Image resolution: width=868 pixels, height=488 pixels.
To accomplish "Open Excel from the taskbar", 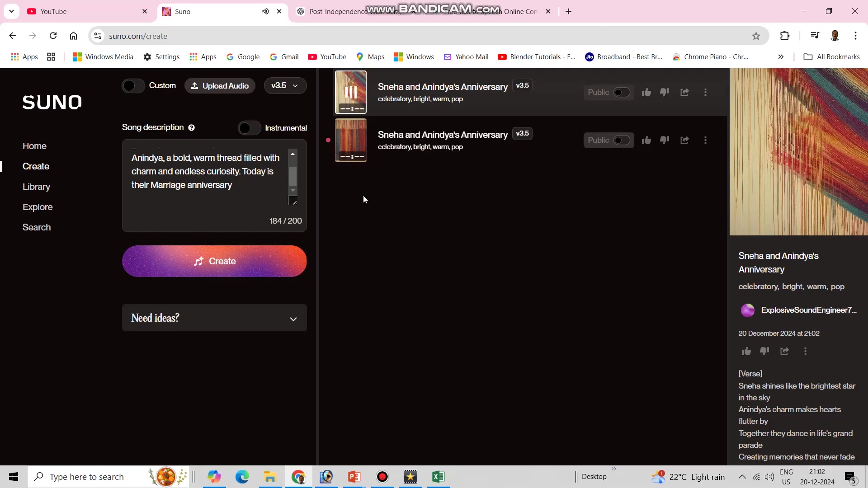I will 439,477.
